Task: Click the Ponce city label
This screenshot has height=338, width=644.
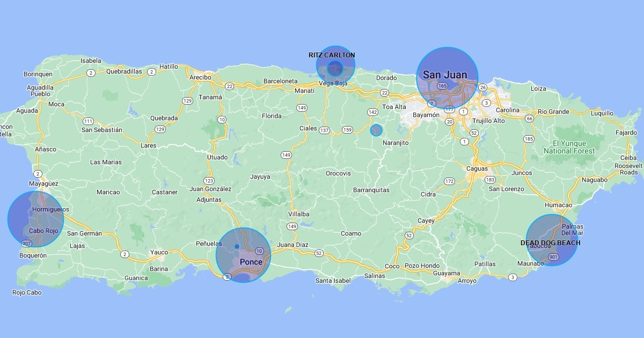Action: tap(251, 262)
